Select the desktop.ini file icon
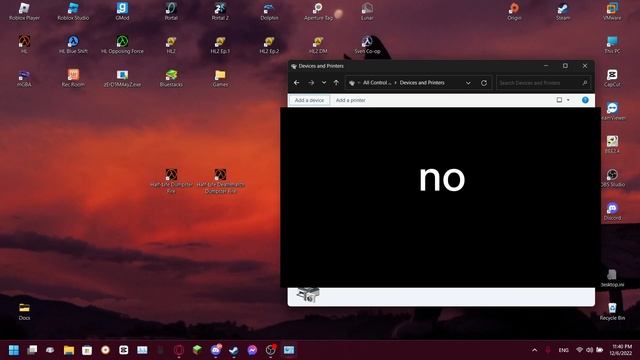 (x=612, y=278)
